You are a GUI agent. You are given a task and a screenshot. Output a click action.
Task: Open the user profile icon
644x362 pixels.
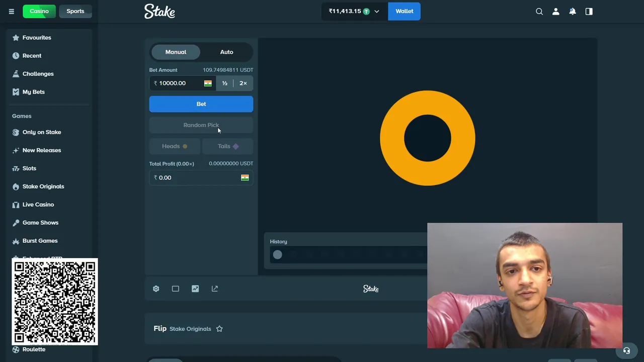556,11
